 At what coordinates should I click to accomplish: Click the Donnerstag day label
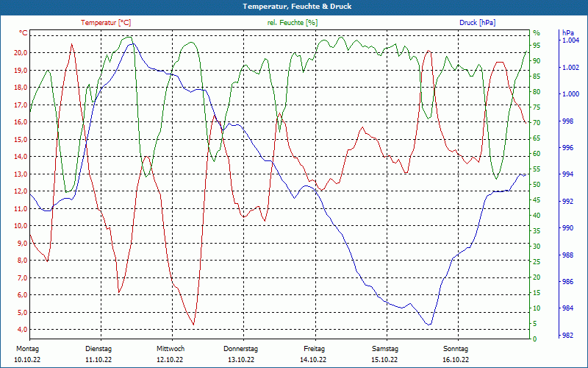tap(241, 349)
